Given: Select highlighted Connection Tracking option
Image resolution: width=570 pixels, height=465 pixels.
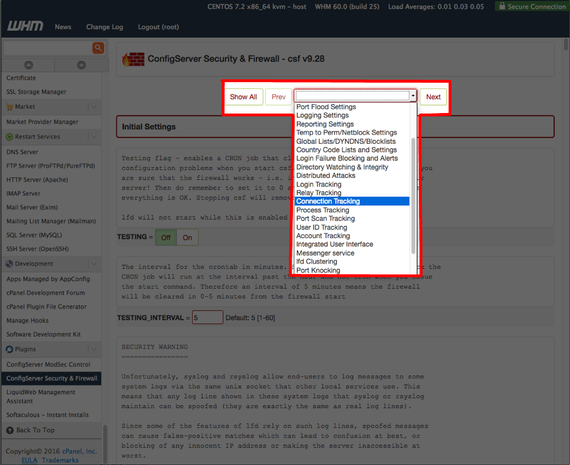Looking at the screenshot, I should pos(352,201).
